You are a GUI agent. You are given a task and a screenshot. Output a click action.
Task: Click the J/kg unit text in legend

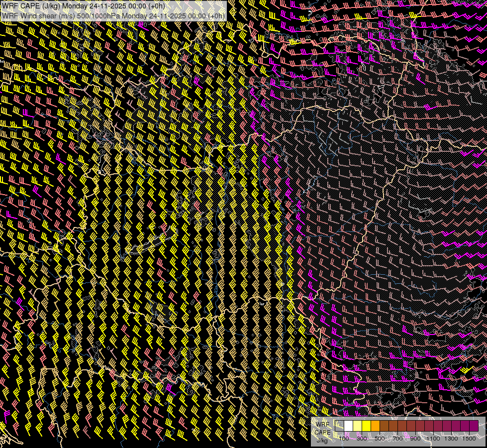coord(322,440)
